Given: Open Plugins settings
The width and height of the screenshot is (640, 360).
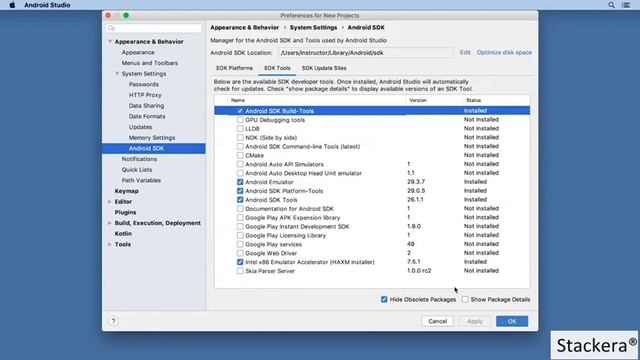Looking at the screenshot, I should pos(125,212).
